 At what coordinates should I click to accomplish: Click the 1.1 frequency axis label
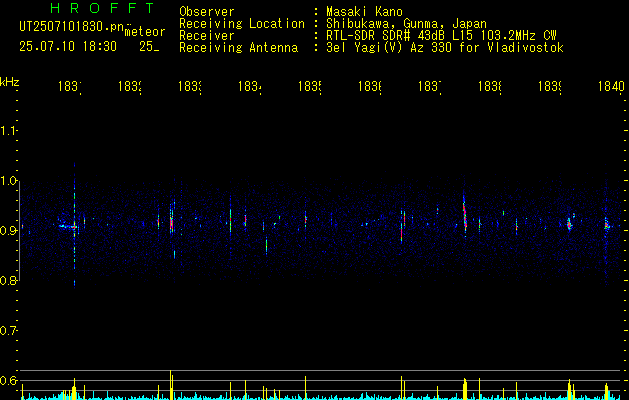point(8,130)
